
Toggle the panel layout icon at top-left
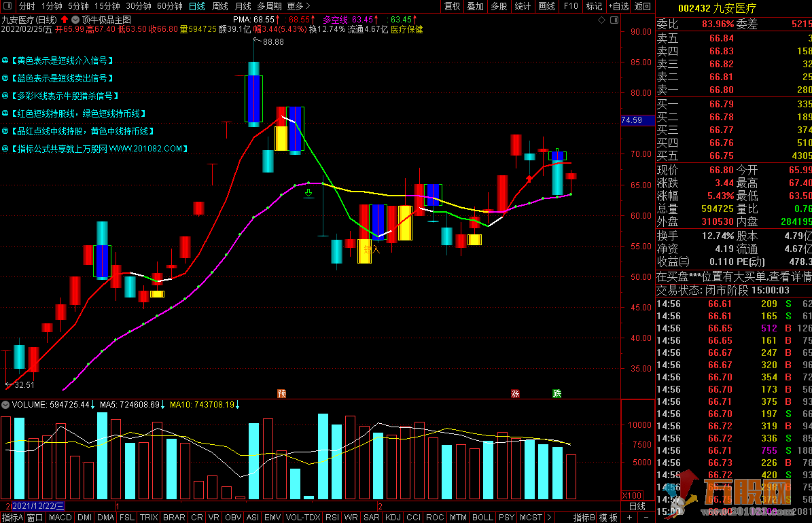pos(7,6)
